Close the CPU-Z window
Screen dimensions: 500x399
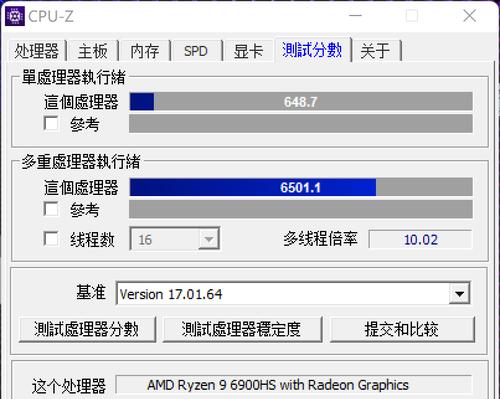pyautogui.click(x=469, y=16)
